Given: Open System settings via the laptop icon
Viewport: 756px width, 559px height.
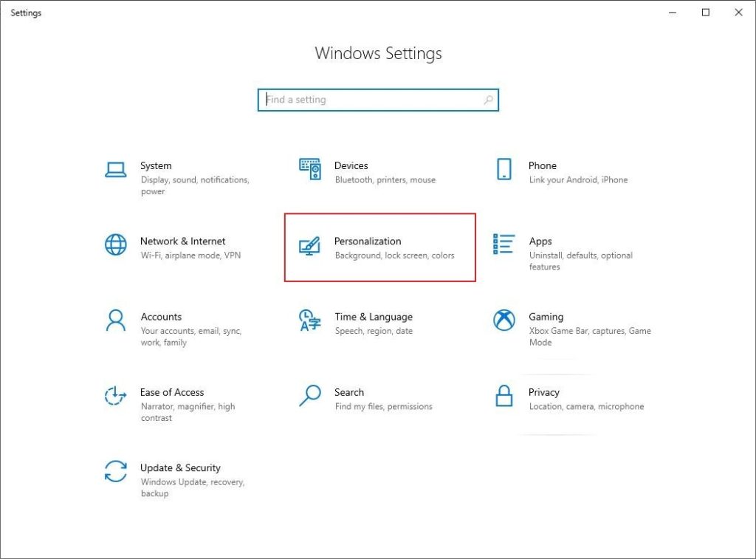Looking at the screenshot, I should 115,168.
